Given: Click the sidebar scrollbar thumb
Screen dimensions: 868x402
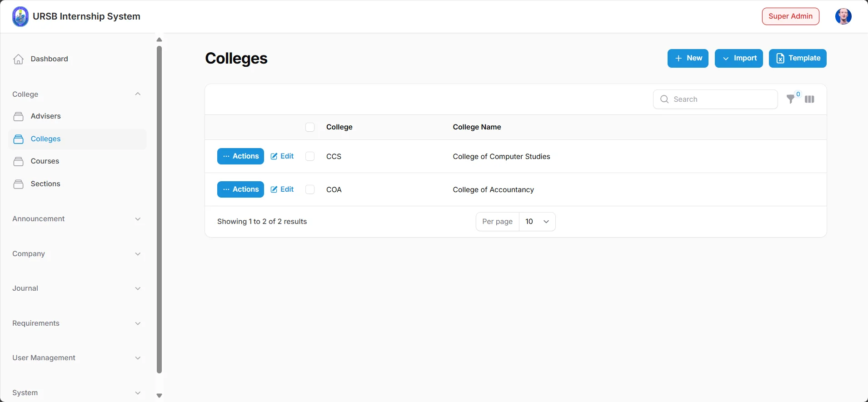Looking at the screenshot, I should pos(159,209).
